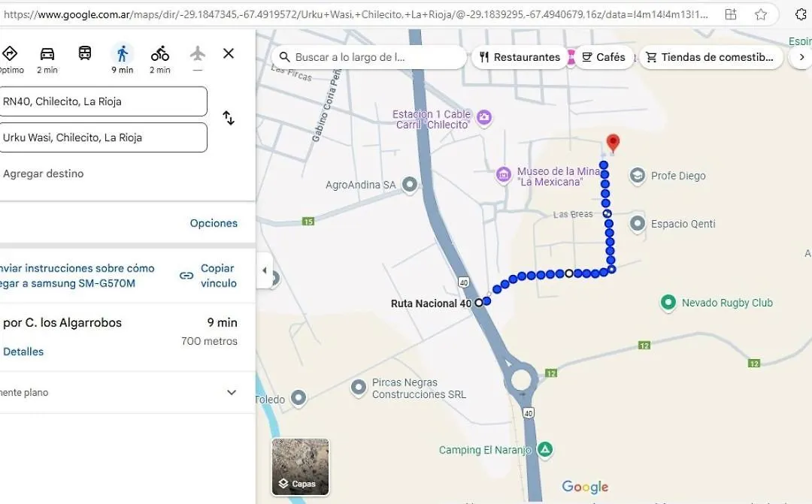Select the optimal route mode icon
The image size is (812, 504).
(x=10, y=53)
